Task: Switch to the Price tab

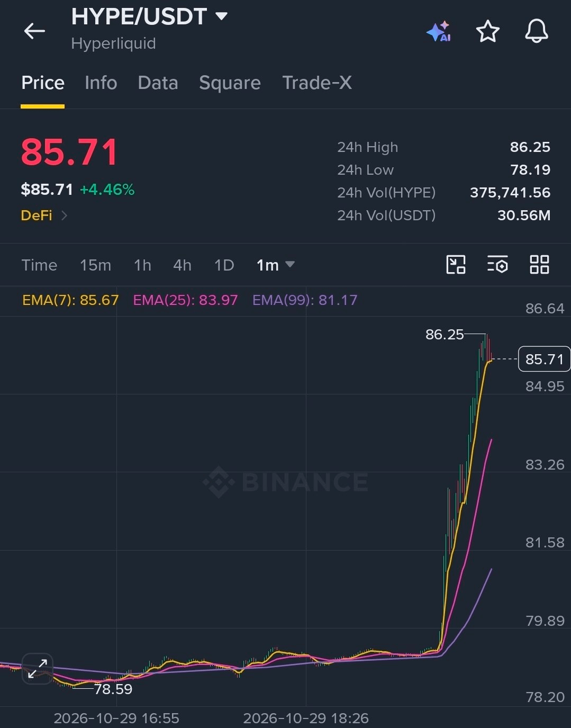Action: click(x=43, y=83)
